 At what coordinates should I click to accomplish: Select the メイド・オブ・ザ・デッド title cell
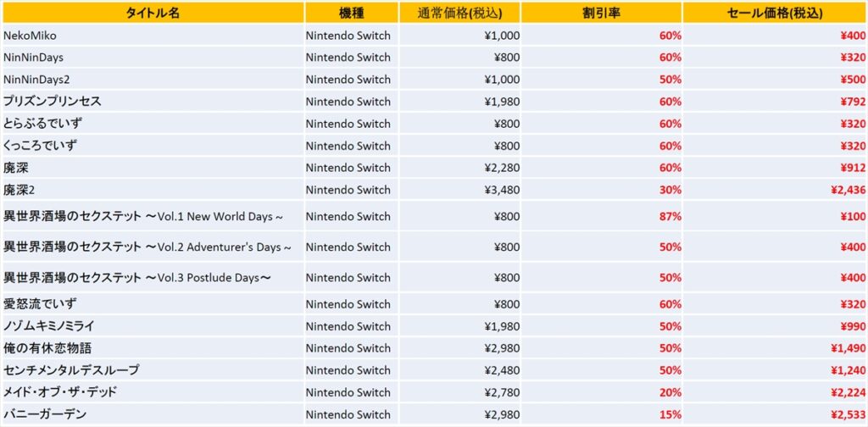coord(153,393)
